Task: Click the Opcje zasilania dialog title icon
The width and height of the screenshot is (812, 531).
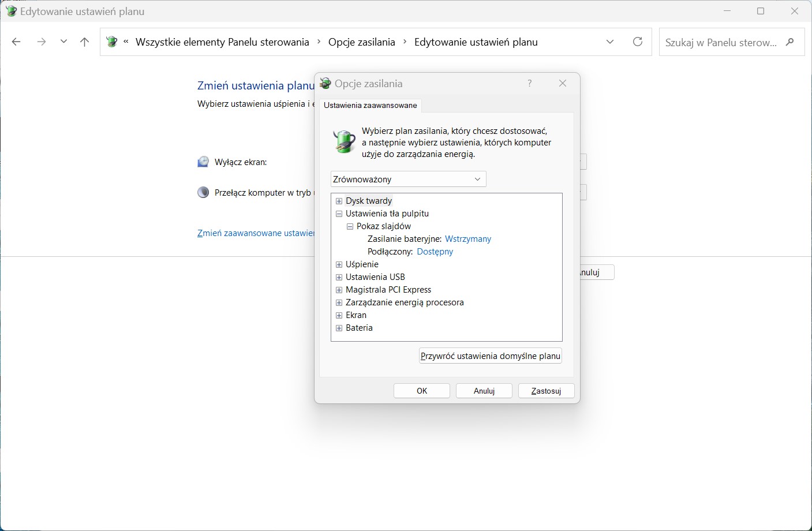Action: 325,83
